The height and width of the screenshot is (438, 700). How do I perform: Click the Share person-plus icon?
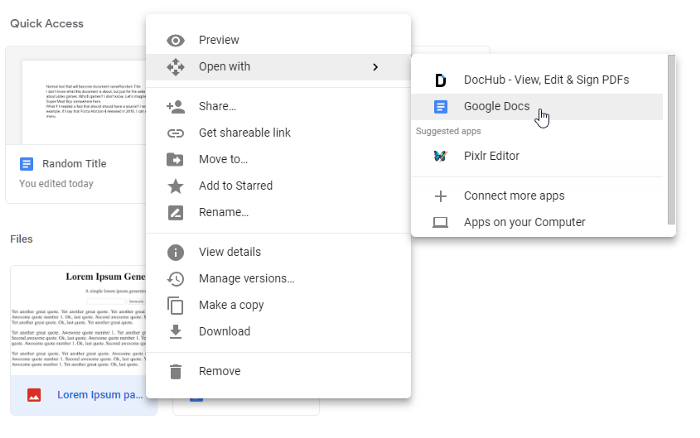tap(175, 107)
